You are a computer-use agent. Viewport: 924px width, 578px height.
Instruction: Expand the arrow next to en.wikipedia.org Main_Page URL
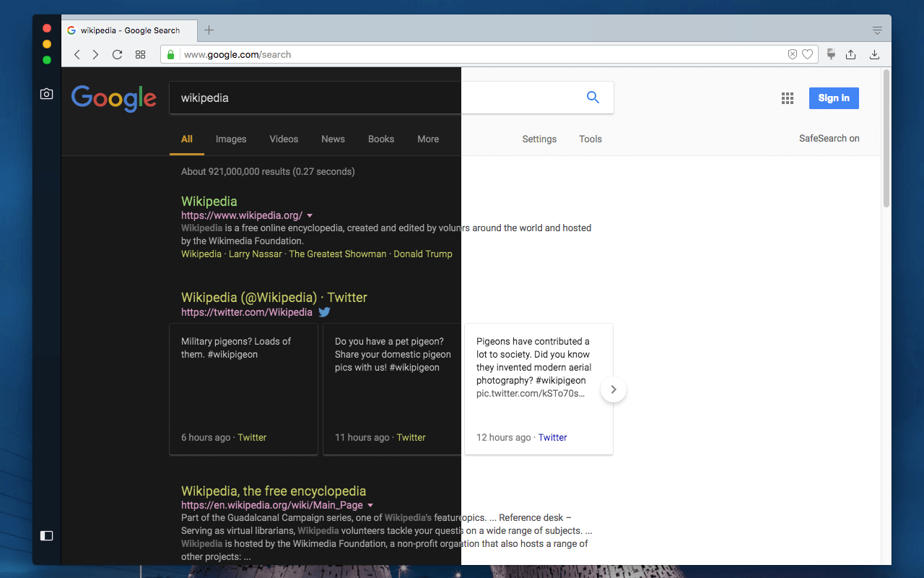[x=370, y=505]
